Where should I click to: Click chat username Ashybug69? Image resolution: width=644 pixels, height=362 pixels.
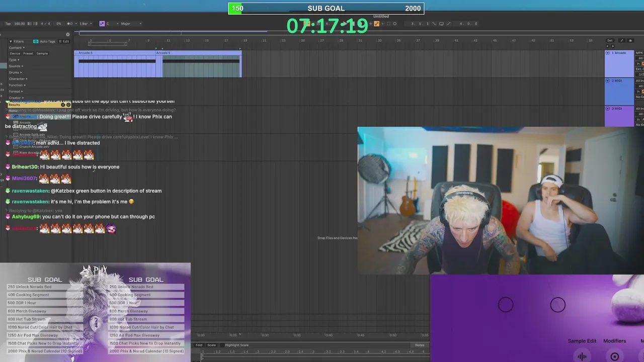coord(26,217)
